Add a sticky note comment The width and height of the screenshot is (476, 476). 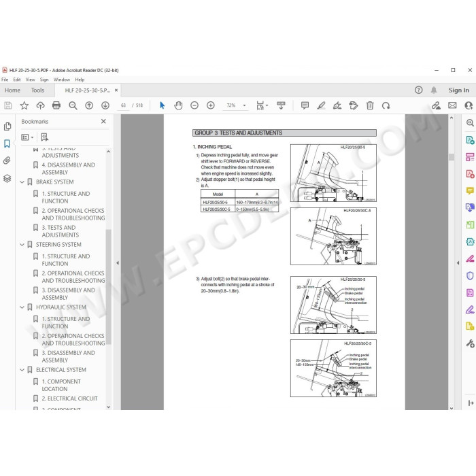pos(305,105)
